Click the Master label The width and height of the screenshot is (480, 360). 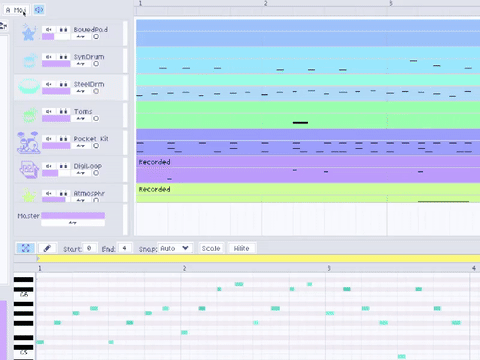pyautogui.click(x=28, y=216)
